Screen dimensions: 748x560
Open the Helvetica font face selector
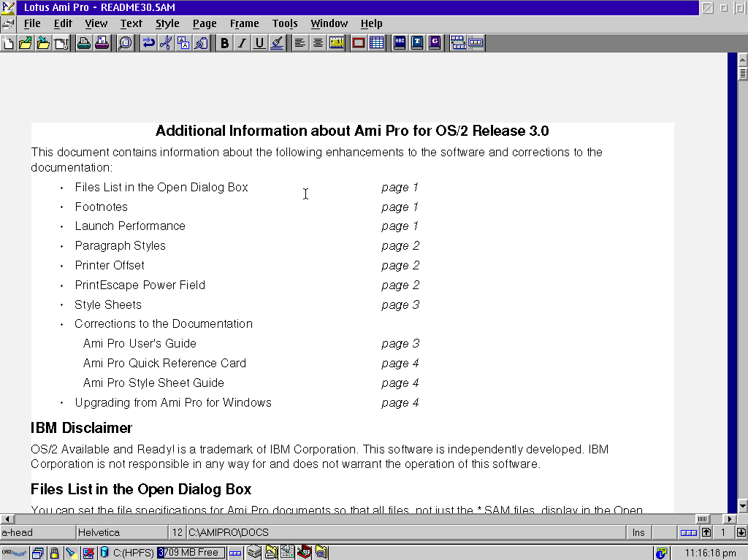pyautogui.click(x=122, y=532)
